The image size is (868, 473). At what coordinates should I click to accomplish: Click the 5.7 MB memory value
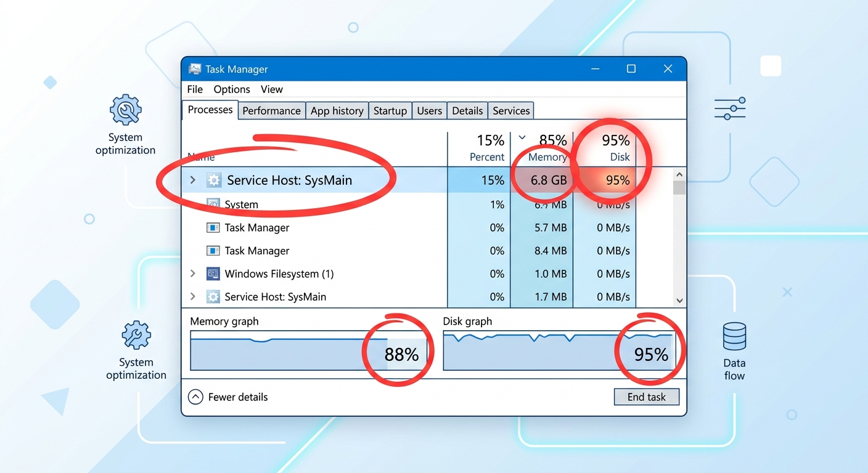click(x=551, y=228)
